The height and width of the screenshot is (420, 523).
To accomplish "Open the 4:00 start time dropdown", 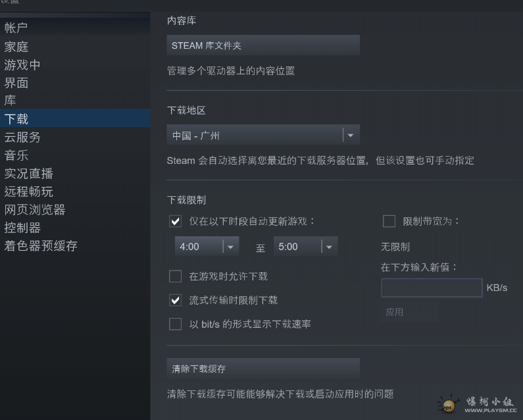I will point(207,247).
